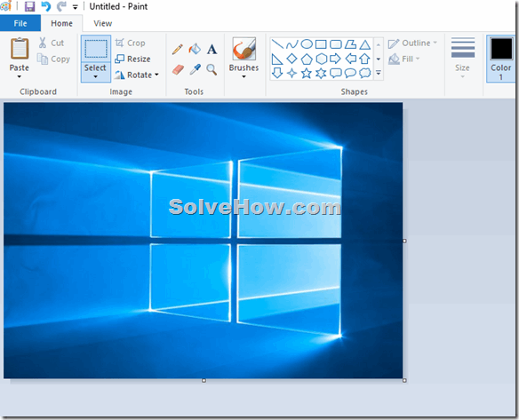Click the Crop button
This screenshot has width=519, height=420.
130,43
